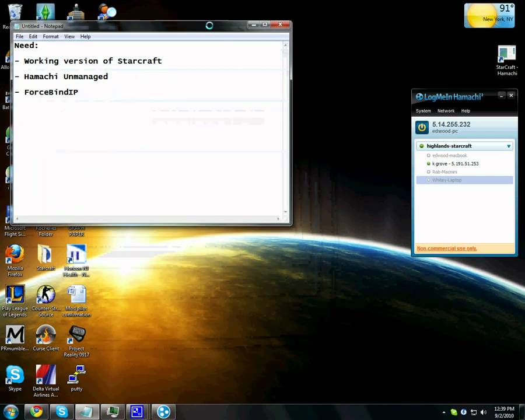
Task: Click the Show desktop button
Action: pos(521,412)
